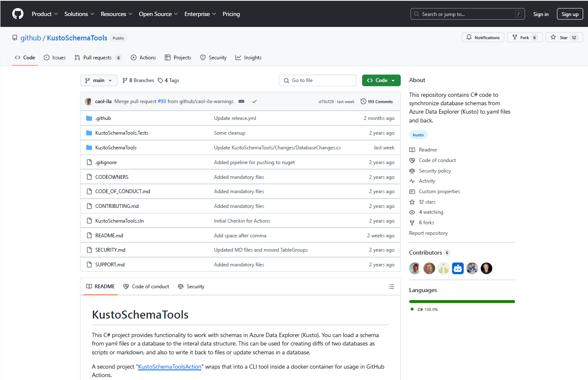Click the GitHub logo in header
This screenshot has width=588, height=380.
[x=18, y=14]
